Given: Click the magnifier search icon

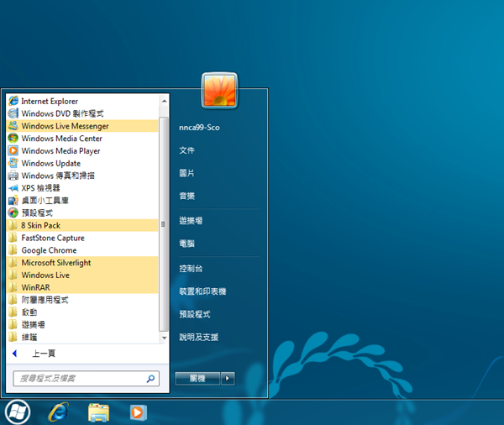Looking at the screenshot, I should tap(150, 379).
